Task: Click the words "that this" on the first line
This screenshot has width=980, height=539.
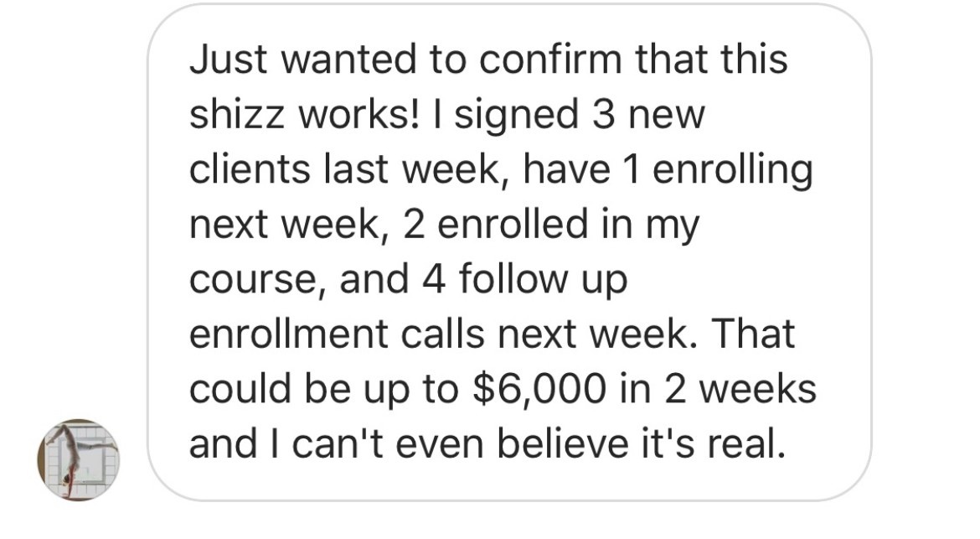Action: 711,60
